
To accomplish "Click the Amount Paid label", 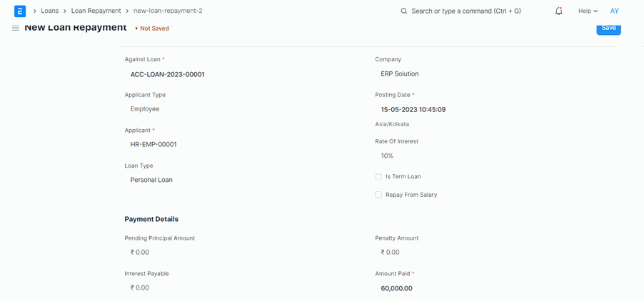I will [x=392, y=273].
